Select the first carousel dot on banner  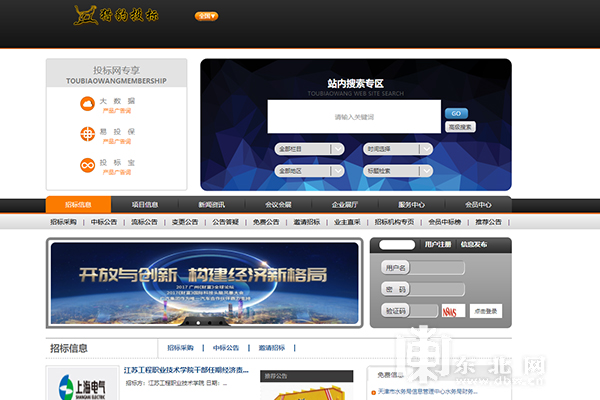pos(187,323)
